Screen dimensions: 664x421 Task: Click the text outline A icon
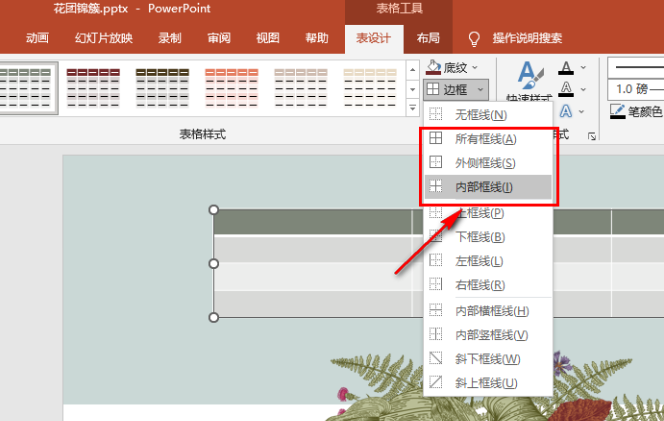(566, 89)
